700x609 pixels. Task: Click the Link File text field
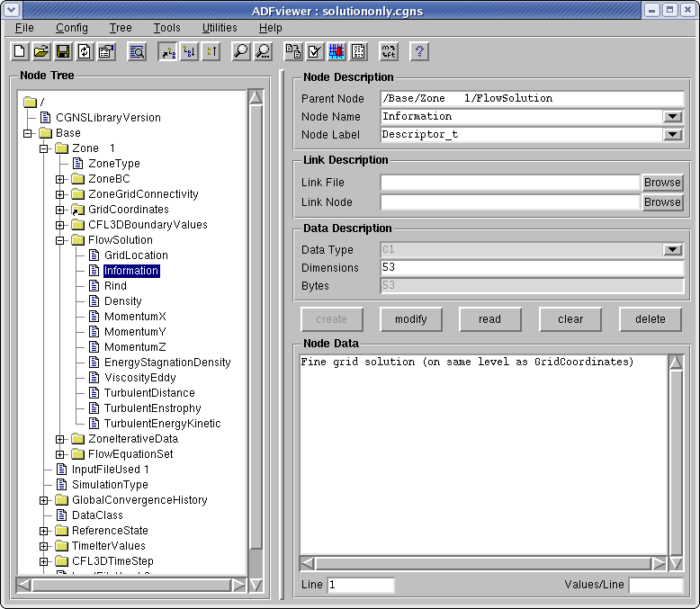click(x=510, y=183)
